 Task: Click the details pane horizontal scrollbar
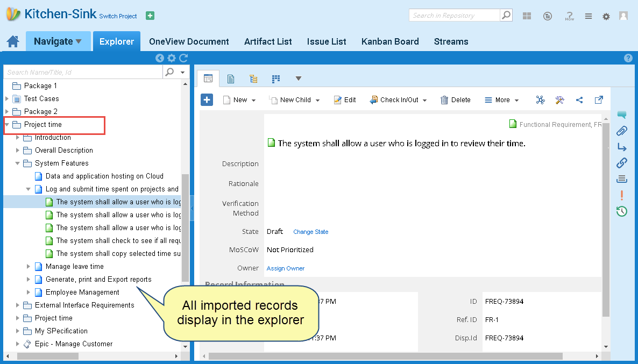[x=385, y=356]
